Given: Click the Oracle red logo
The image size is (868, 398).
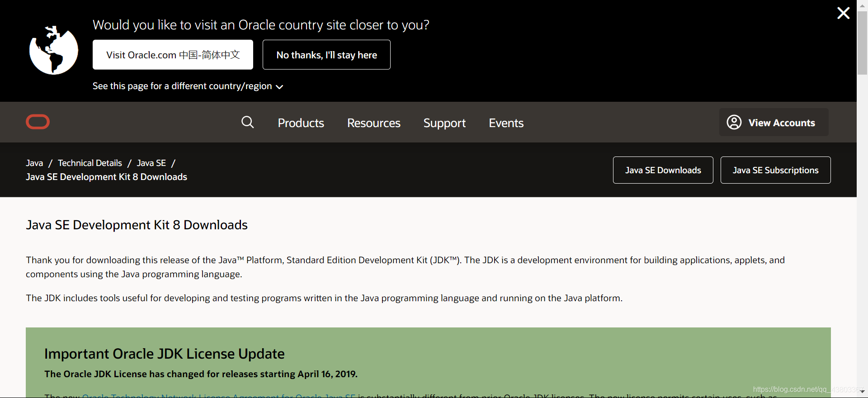Looking at the screenshot, I should point(38,122).
